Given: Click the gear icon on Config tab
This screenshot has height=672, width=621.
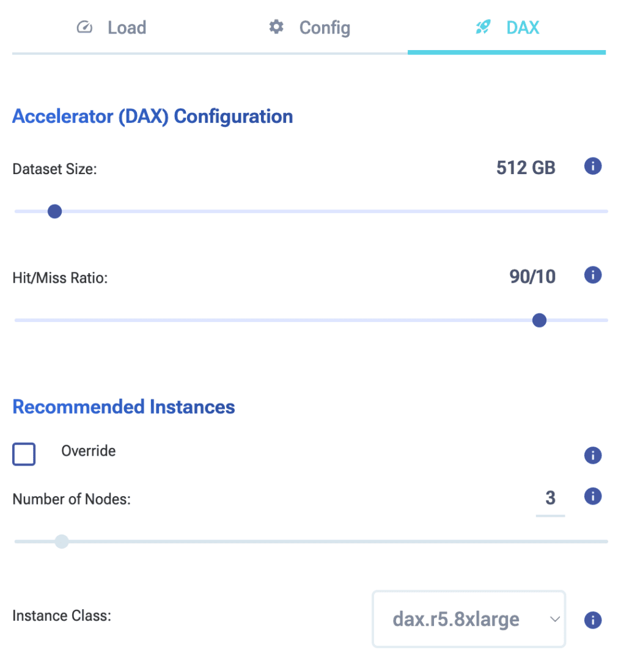Looking at the screenshot, I should point(277,27).
